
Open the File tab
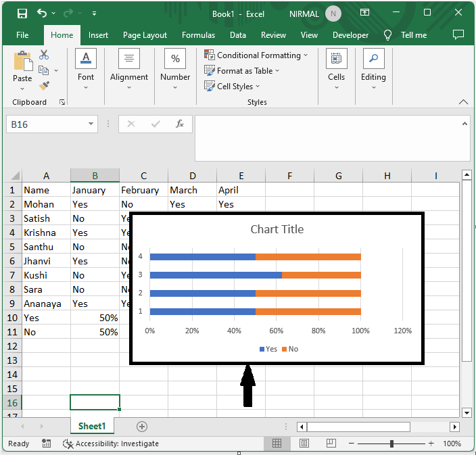click(22, 35)
